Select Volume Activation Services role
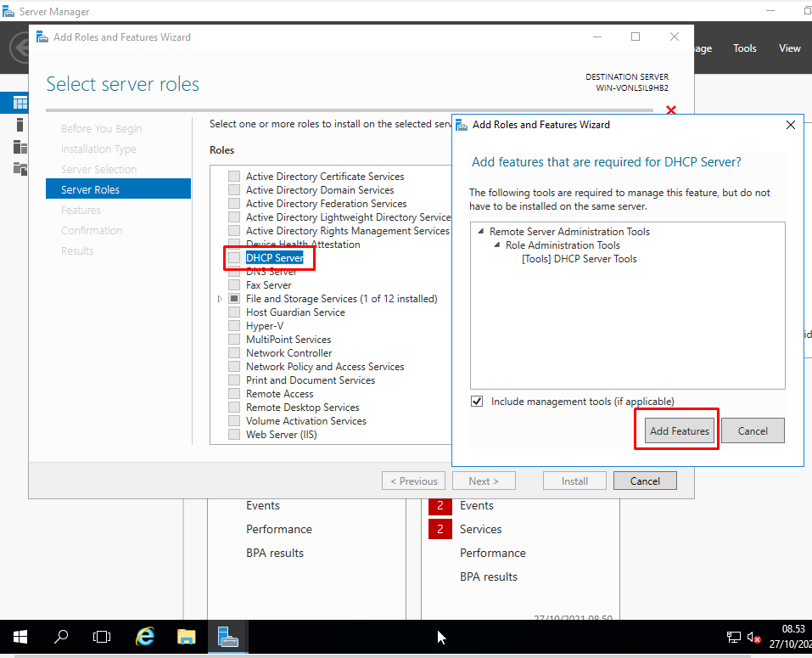Screen dimensions: 812x658 click(306, 421)
